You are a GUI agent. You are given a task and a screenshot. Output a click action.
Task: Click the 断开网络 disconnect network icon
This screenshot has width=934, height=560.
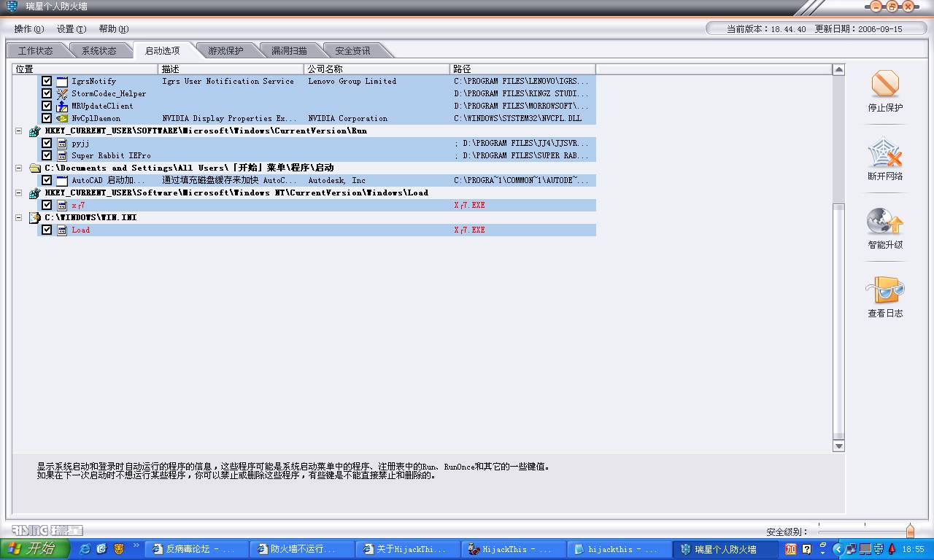(x=885, y=153)
